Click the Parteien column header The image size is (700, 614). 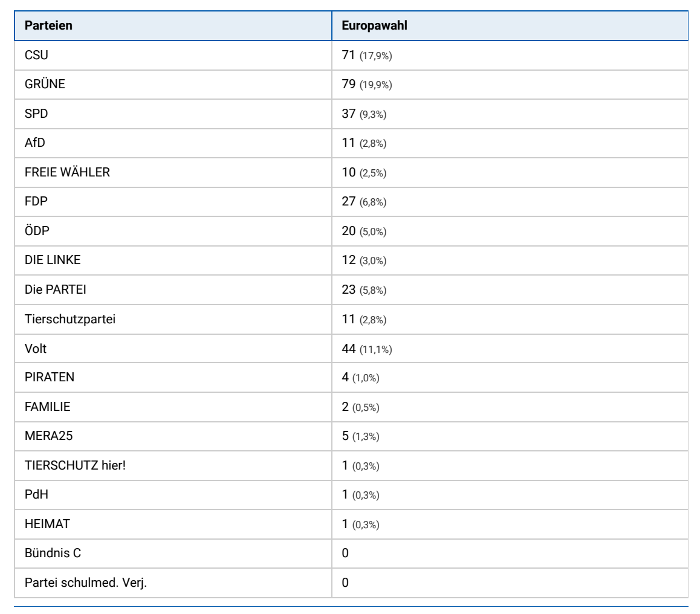click(173, 25)
